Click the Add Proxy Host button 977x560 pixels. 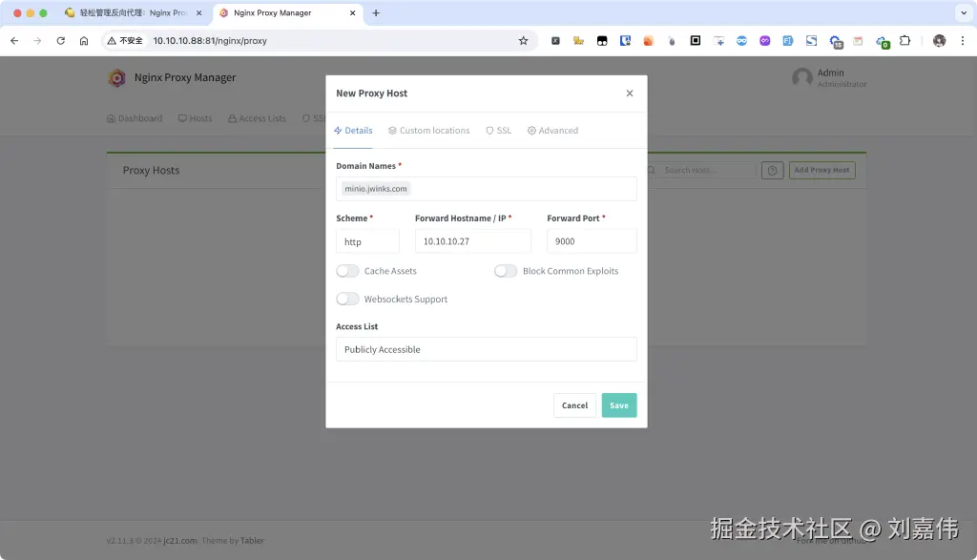821,170
